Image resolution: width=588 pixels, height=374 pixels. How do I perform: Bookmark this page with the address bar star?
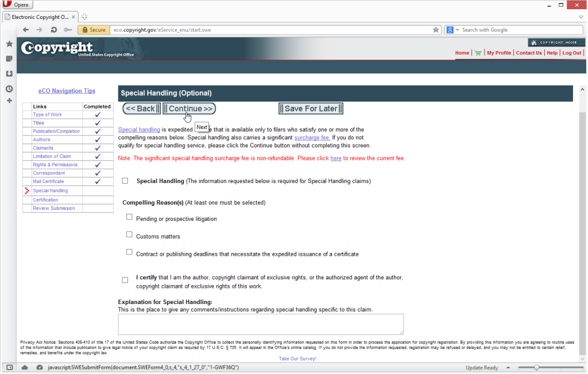[435, 30]
